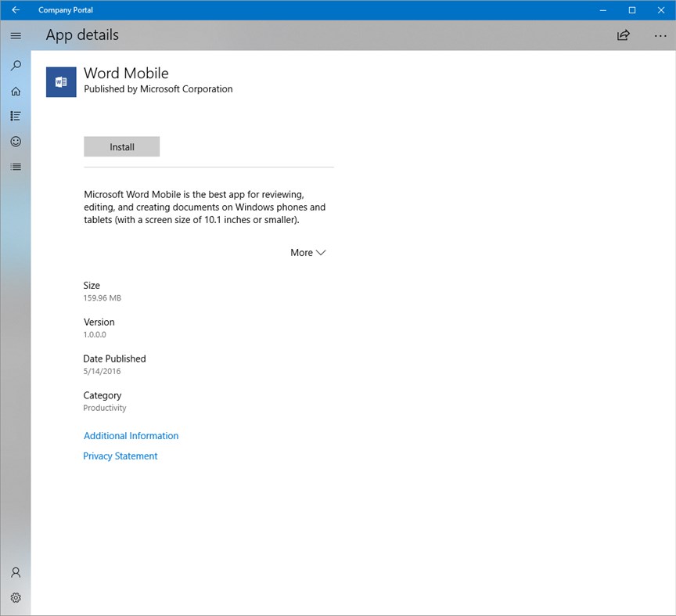Open the Additional Information link
The width and height of the screenshot is (676, 616).
point(131,435)
